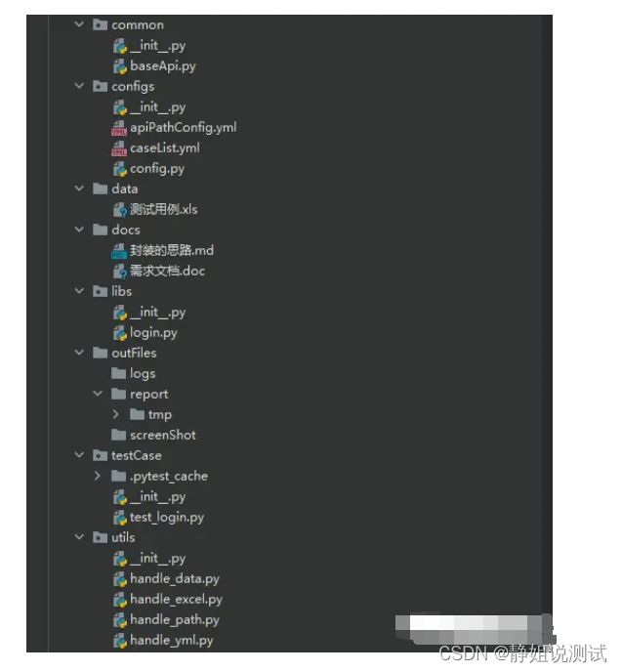This screenshot has height=672, width=622.
Task: Collapse the configs folder chevron
Action: pyautogui.click(x=79, y=86)
